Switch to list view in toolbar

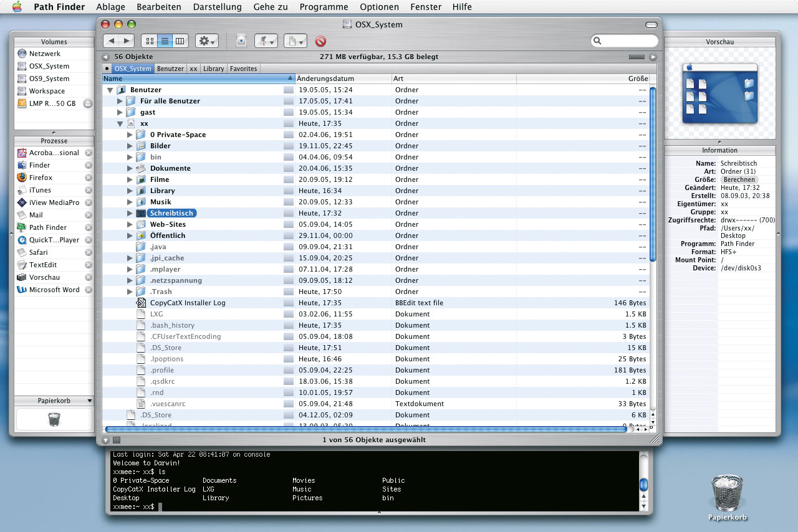tap(165, 41)
